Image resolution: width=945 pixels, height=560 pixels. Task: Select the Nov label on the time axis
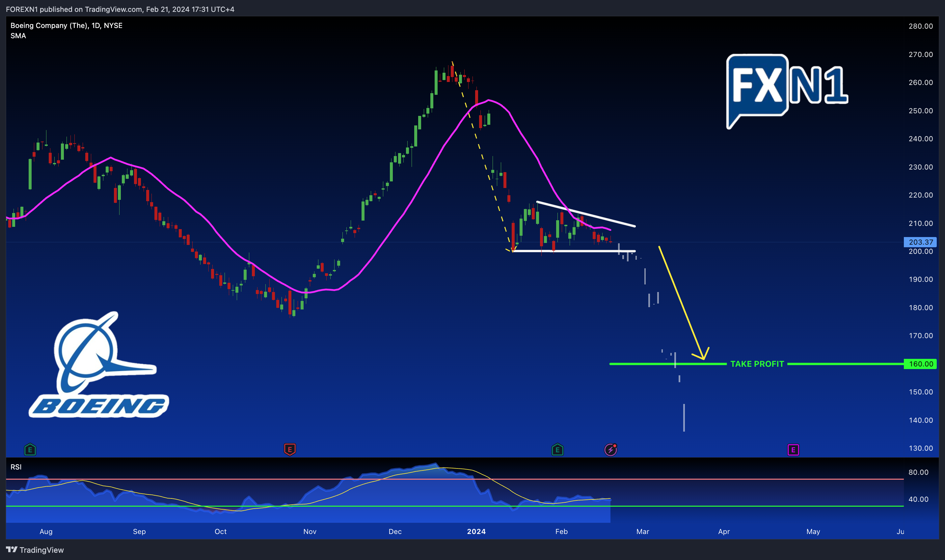coord(310,531)
